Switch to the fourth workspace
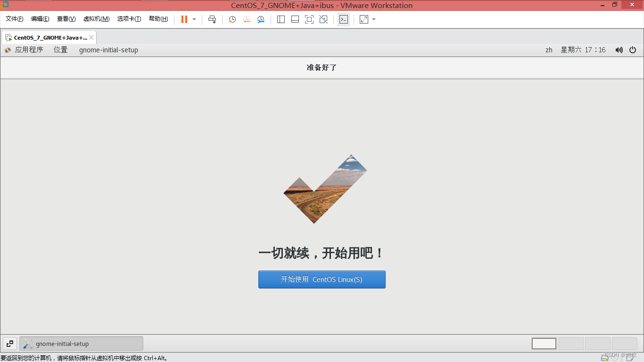Viewport: 644px width, 362px height. tap(624, 344)
